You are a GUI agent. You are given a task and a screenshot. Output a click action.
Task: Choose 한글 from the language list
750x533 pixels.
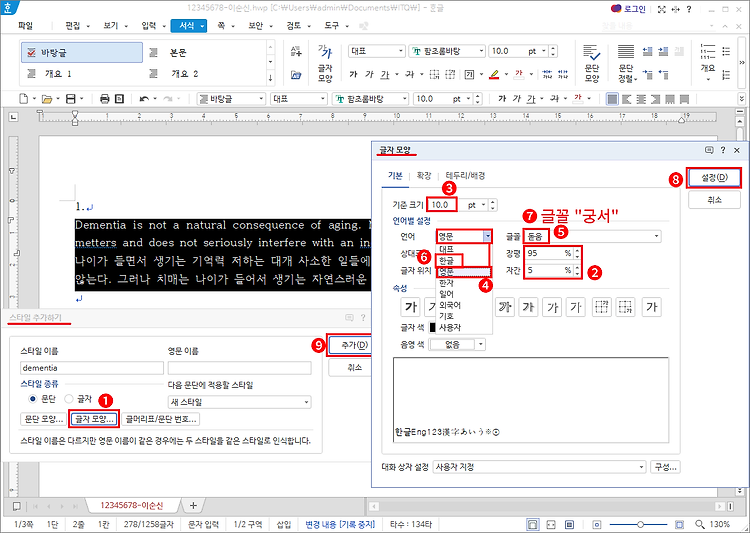447,260
